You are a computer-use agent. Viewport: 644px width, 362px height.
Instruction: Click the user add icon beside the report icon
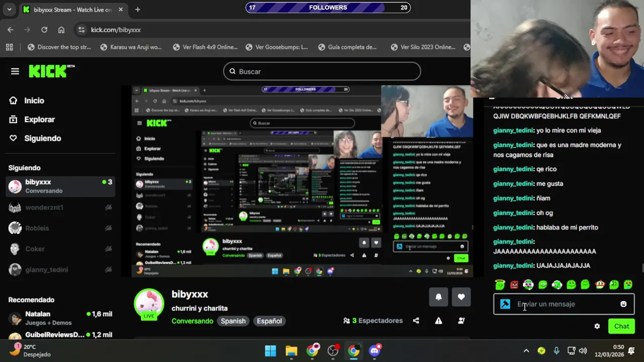461,321
